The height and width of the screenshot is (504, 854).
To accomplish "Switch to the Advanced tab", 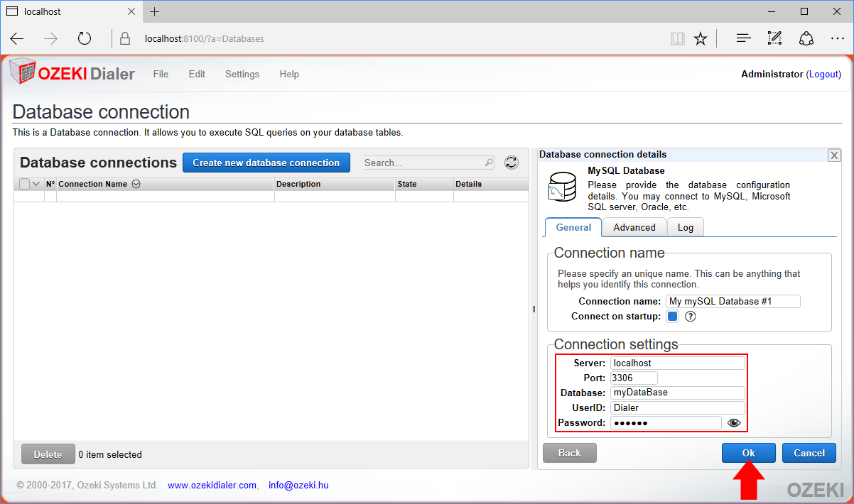I will (634, 227).
